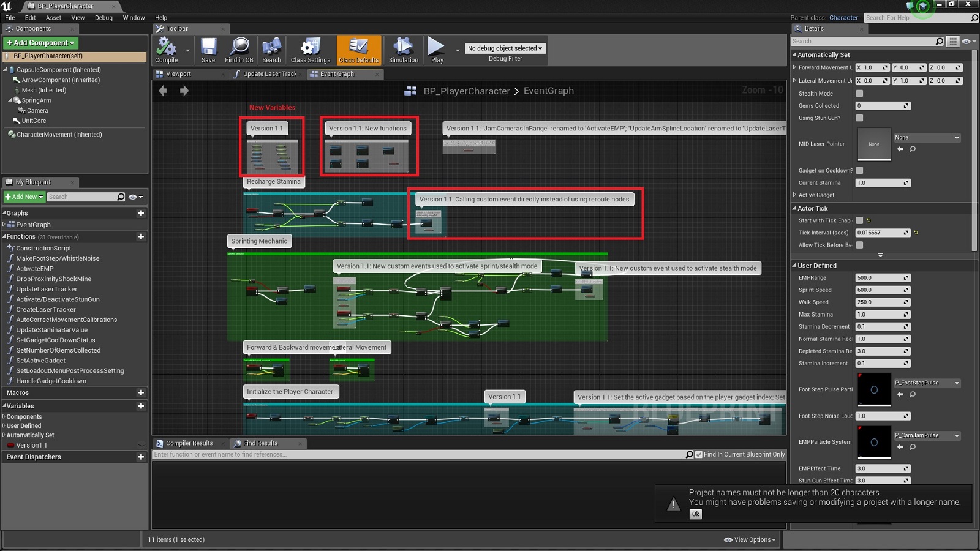Open the Asset menu
Screen dimensions: 980x551
[x=53, y=18]
